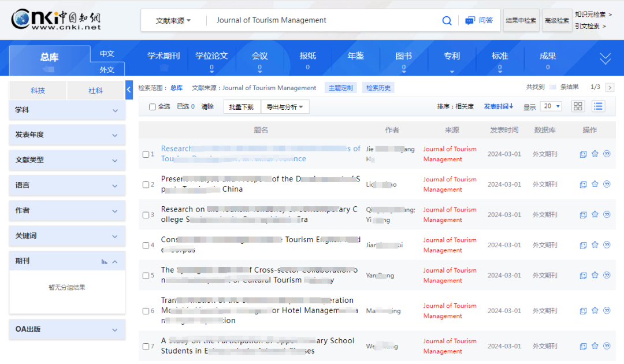The image size is (624, 364).
Task: Open the 问答 chat assistant icon
Action: 470,21
